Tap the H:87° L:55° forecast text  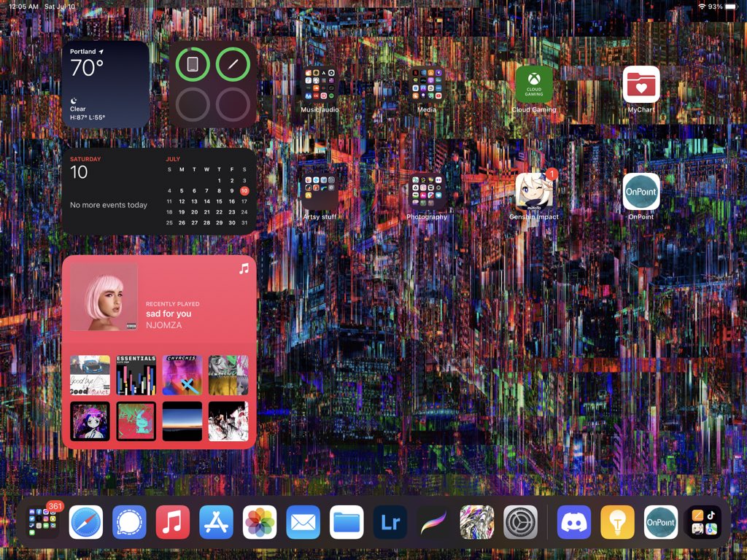tap(88, 117)
